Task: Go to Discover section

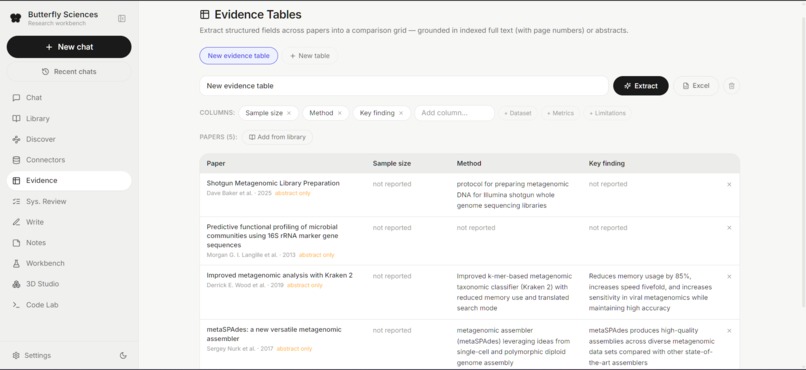Action: click(69, 139)
